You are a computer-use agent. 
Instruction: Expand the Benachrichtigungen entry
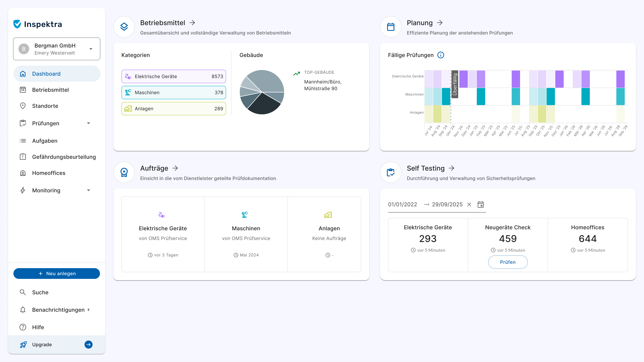(x=89, y=310)
